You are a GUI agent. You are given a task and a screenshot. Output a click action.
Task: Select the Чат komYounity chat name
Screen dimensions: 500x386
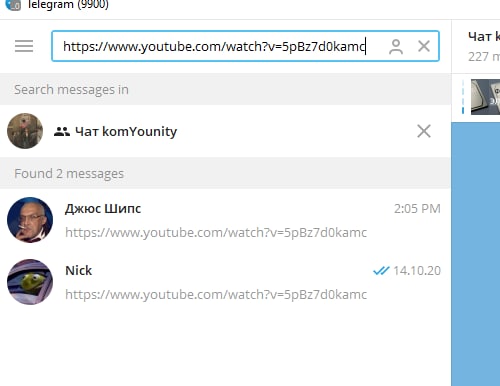coord(126,131)
